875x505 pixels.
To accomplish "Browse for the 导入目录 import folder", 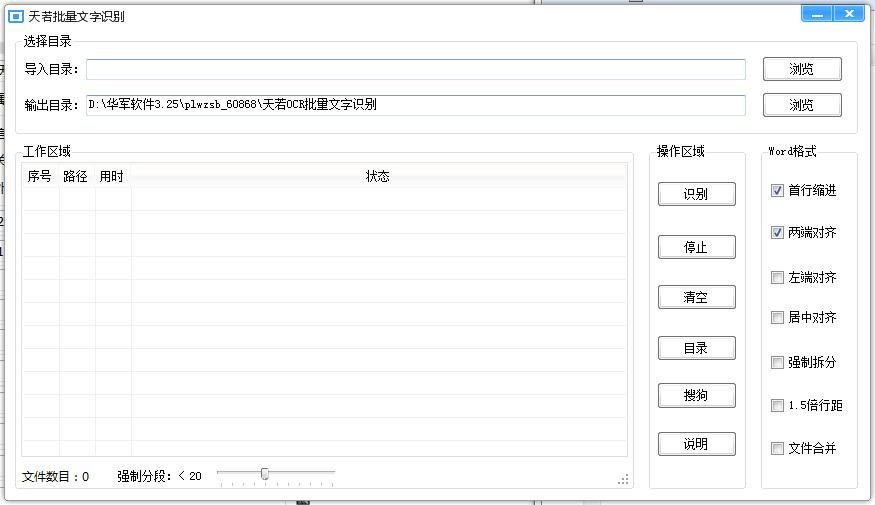I will (801, 69).
